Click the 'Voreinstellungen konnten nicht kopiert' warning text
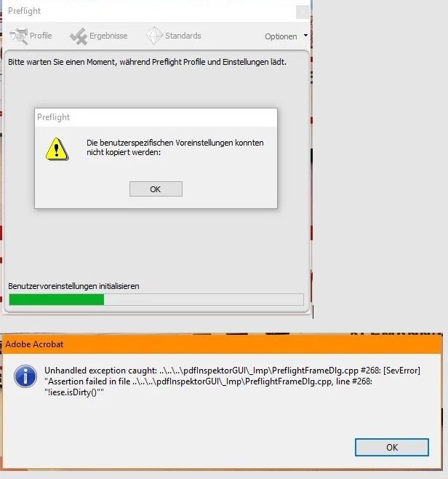This screenshot has height=479, width=448. coord(175,147)
